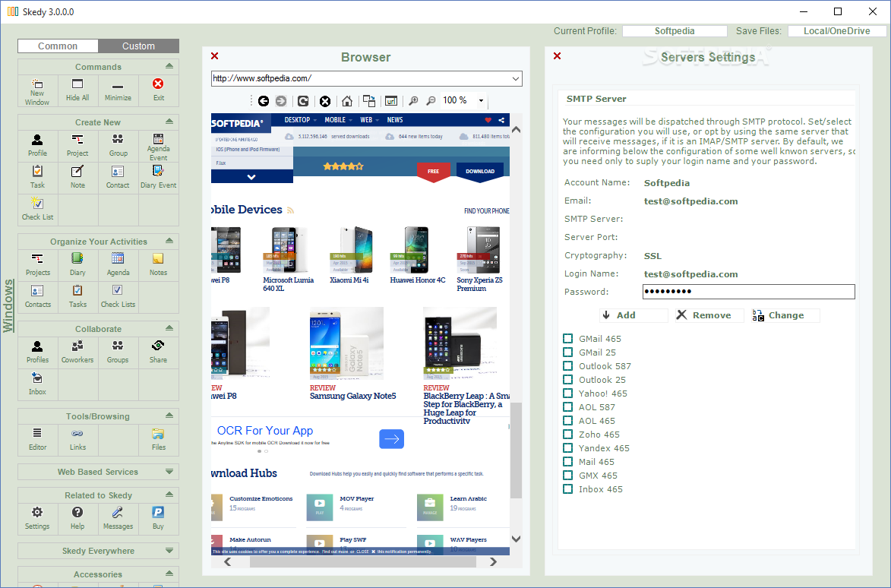
Task: Click the browser back arrow
Action: click(x=263, y=101)
